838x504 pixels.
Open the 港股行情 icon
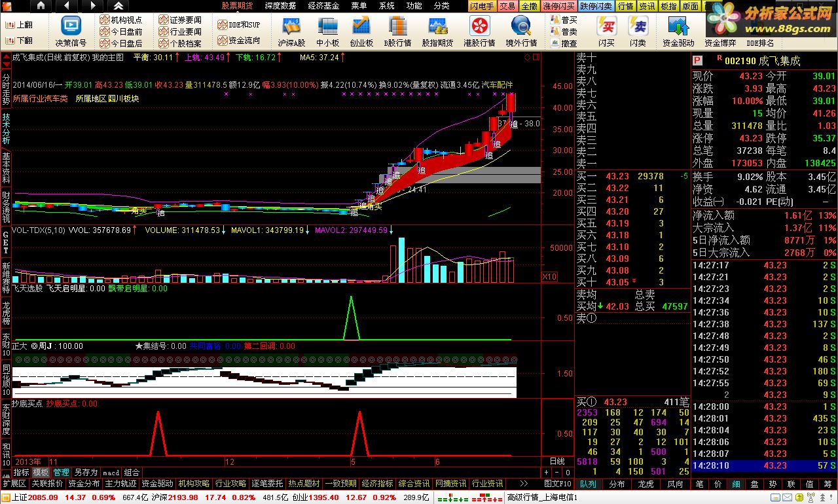pyautogui.click(x=479, y=31)
